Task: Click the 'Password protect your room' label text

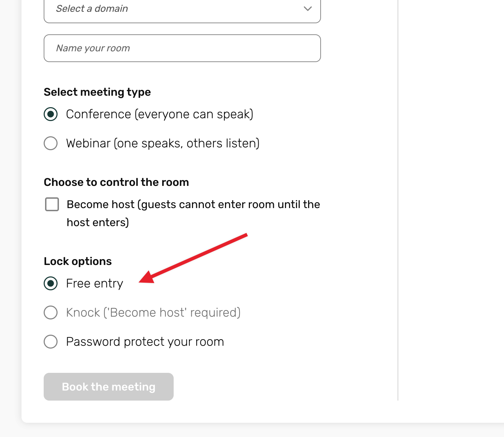Action: [145, 342]
